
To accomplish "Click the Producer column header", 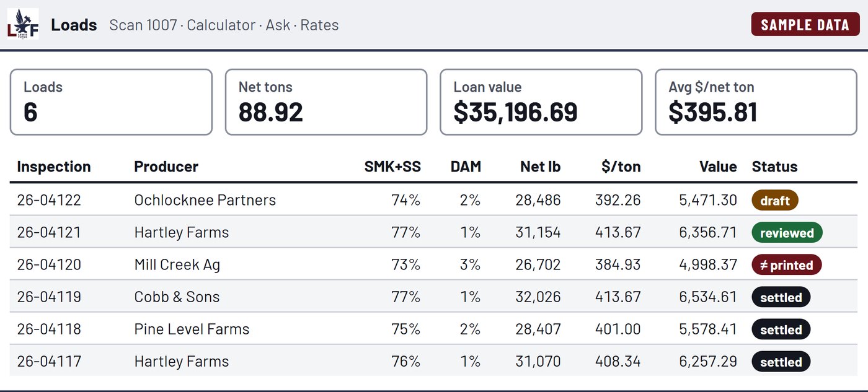I will pyautogui.click(x=166, y=167).
